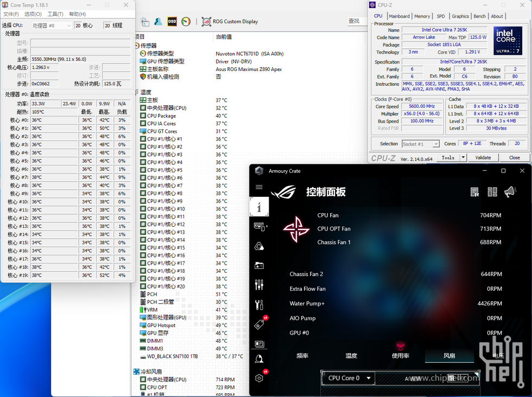Viewport: 532px width, 397px height.
Task: Click the Core Temp title bar icon
Action: [5, 5]
